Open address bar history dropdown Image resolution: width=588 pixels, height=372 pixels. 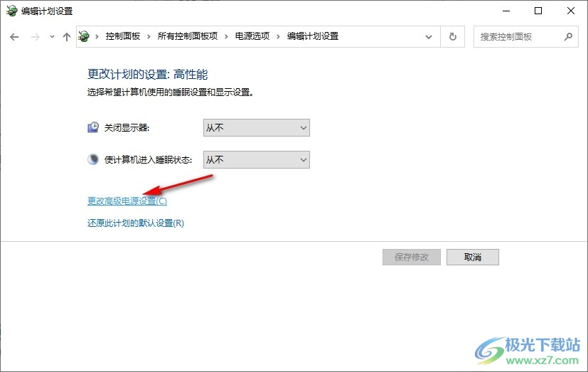[x=429, y=37]
